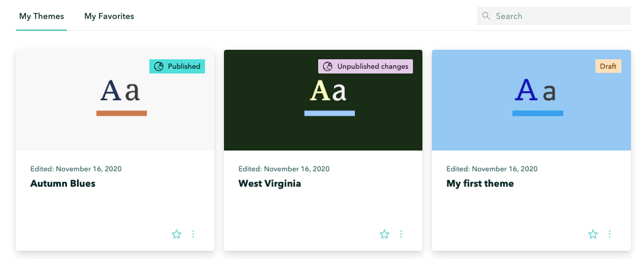Click the Draft status badge
The image size is (644, 259).
pos(608,66)
